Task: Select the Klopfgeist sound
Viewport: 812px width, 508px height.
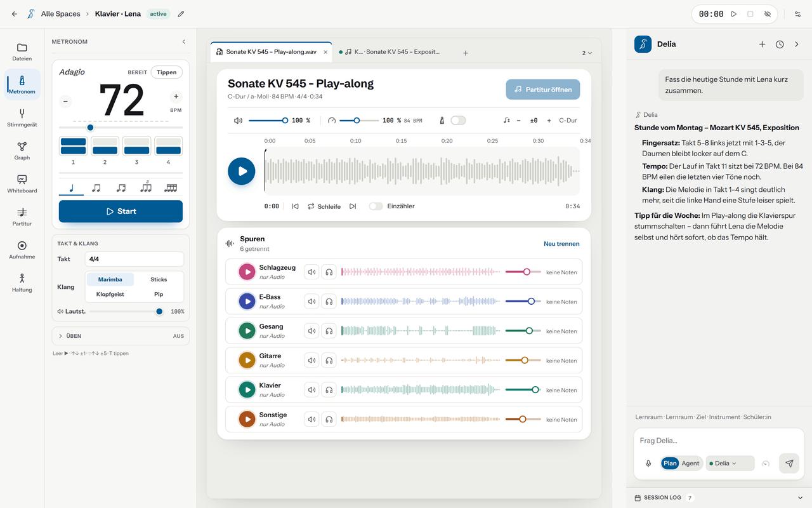Action: tap(110, 294)
